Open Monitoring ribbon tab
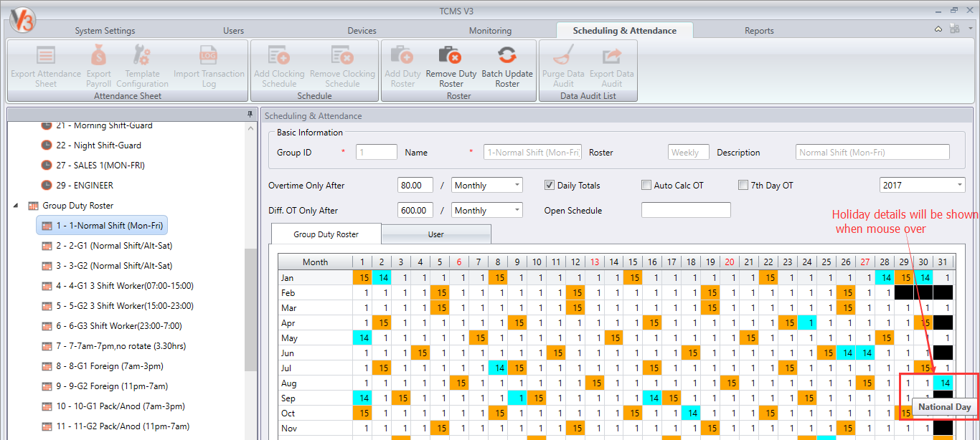Screen dimensions: 980x440 [x=490, y=31]
